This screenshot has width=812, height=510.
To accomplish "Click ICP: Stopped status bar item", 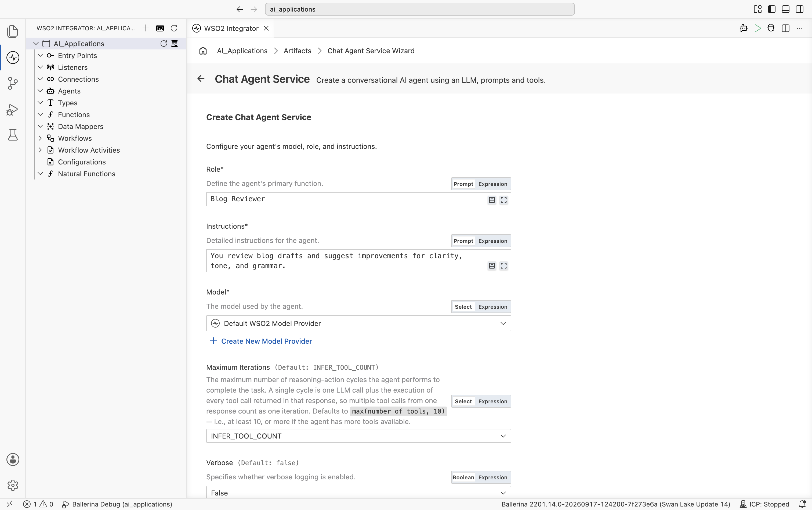I will [x=764, y=504].
